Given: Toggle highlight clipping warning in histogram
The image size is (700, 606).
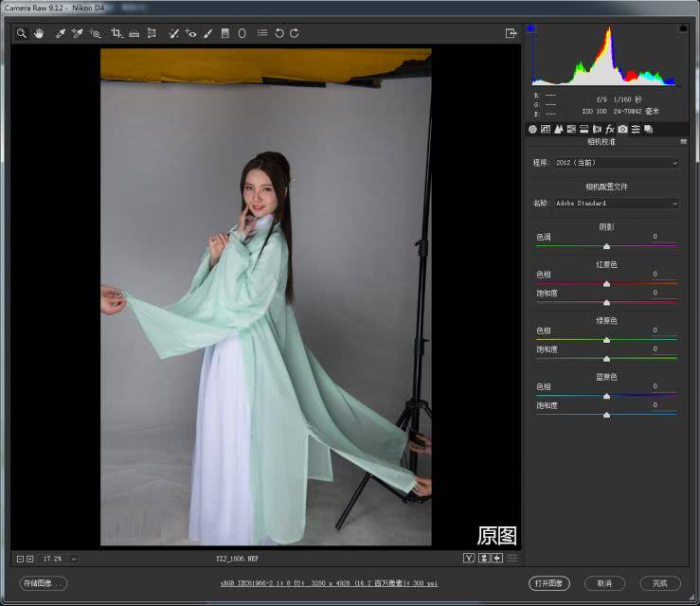Looking at the screenshot, I should (682, 29).
